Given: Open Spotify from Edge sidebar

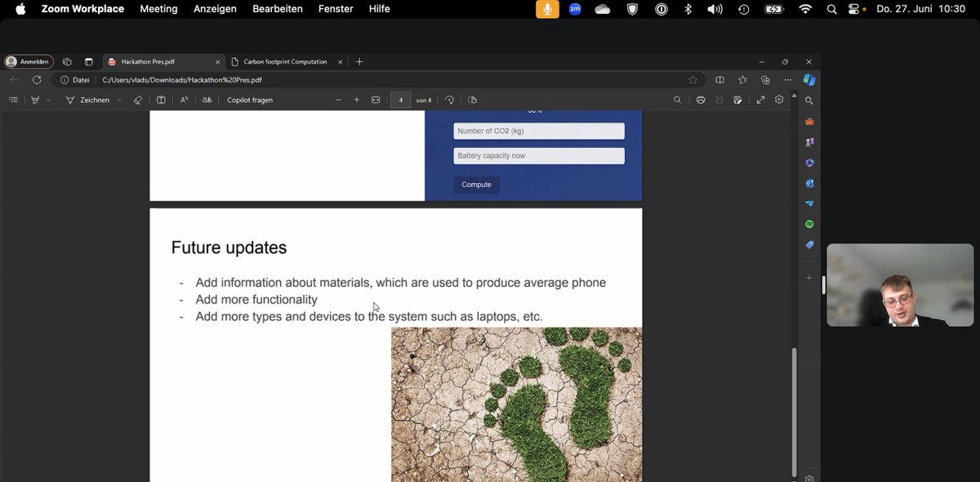Looking at the screenshot, I should coord(809,224).
